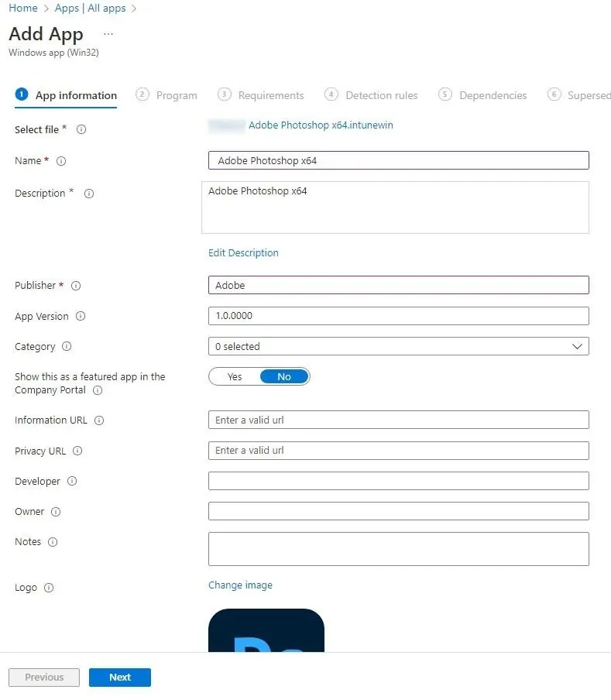Focus the App Version input field
Image resolution: width=611 pixels, height=700 pixels.
399,316
